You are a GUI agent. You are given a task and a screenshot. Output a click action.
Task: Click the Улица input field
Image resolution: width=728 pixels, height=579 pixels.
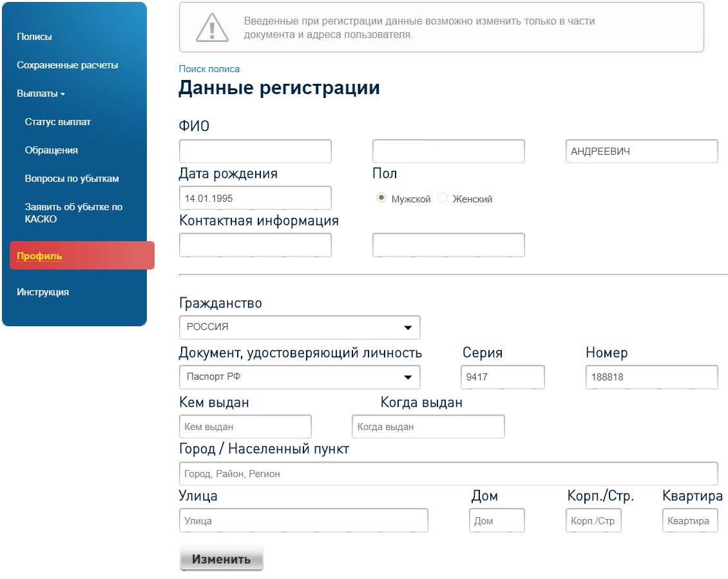[303, 520]
